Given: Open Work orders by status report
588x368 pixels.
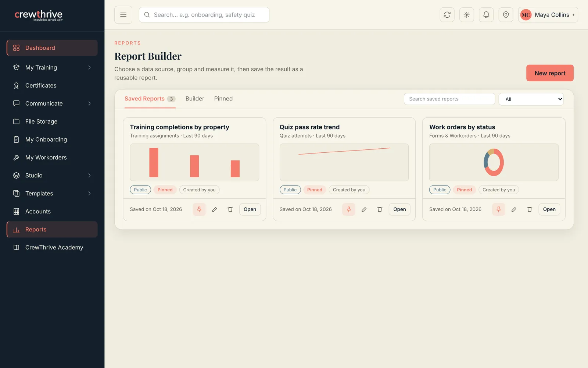Looking at the screenshot, I should coord(549,209).
